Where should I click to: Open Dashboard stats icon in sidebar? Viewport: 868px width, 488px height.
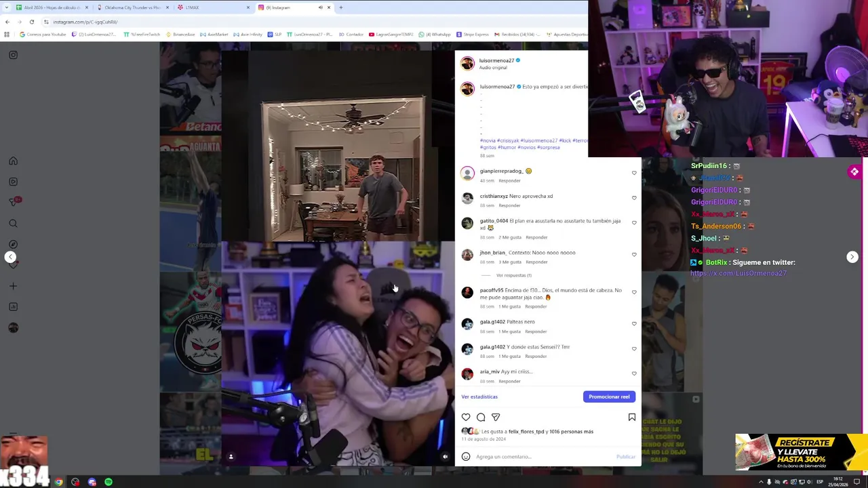coord(13,307)
